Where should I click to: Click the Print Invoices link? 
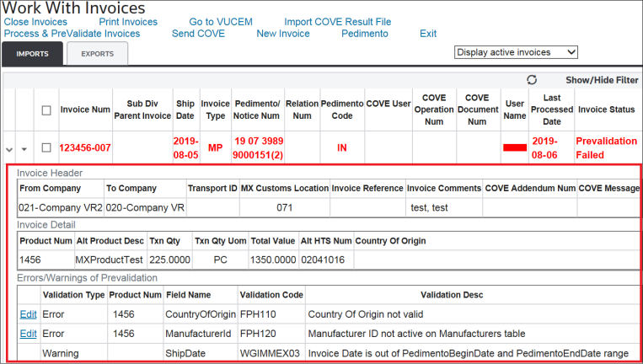[128, 22]
